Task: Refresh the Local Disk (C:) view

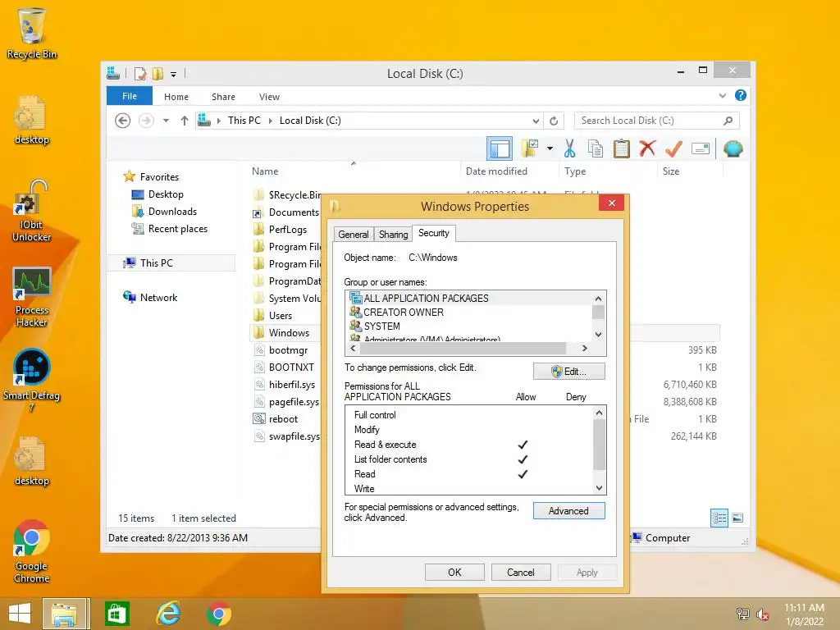Action: tap(554, 121)
